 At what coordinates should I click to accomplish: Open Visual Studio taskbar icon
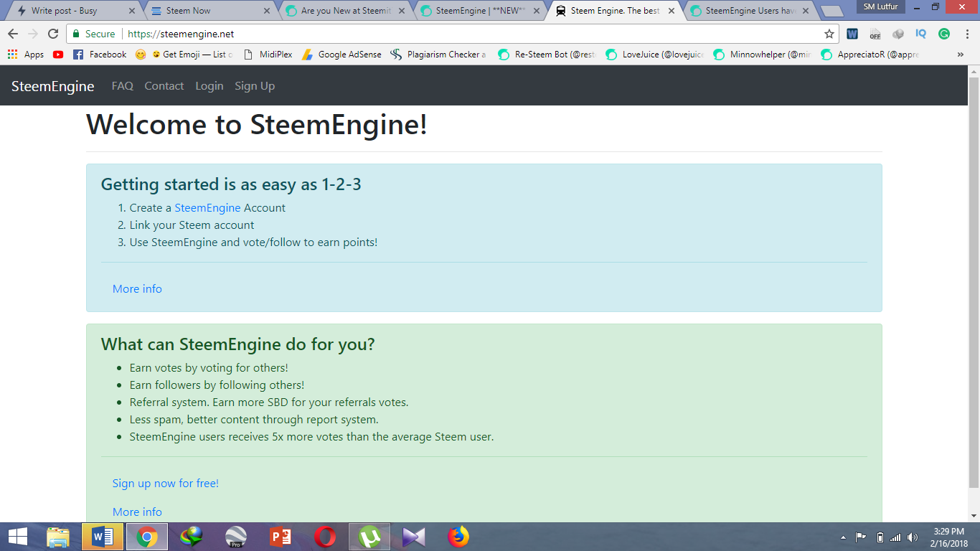pyautogui.click(x=414, y=537)
